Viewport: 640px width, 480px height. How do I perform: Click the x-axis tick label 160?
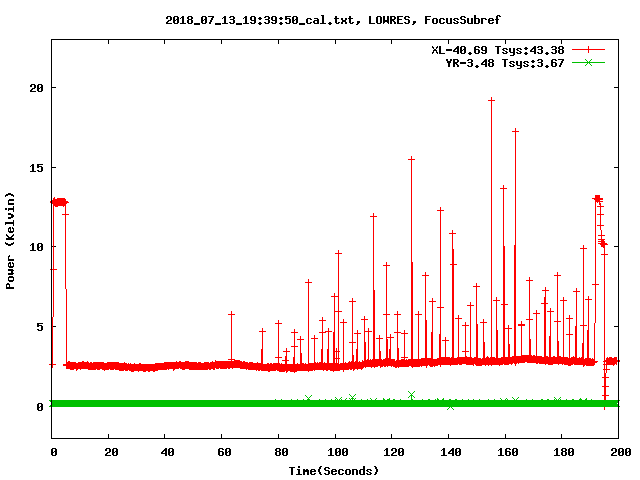[x=508, y=452]
